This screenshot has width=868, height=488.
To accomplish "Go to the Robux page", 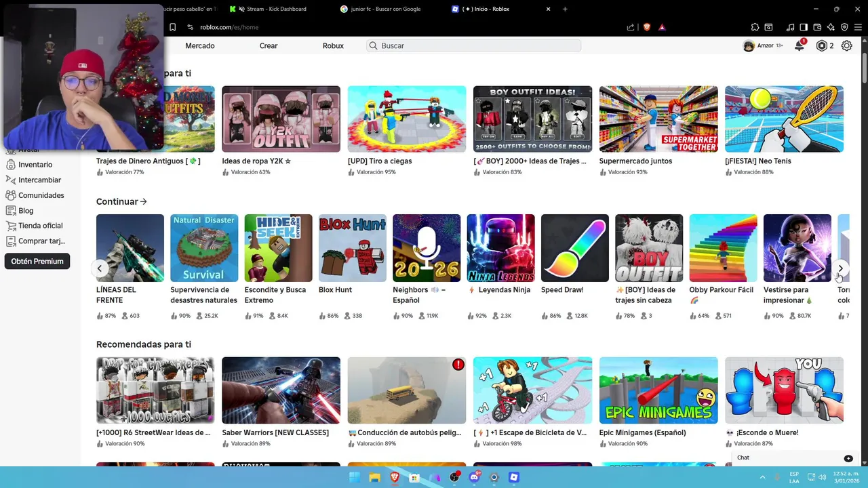I will tap(333, 45).
